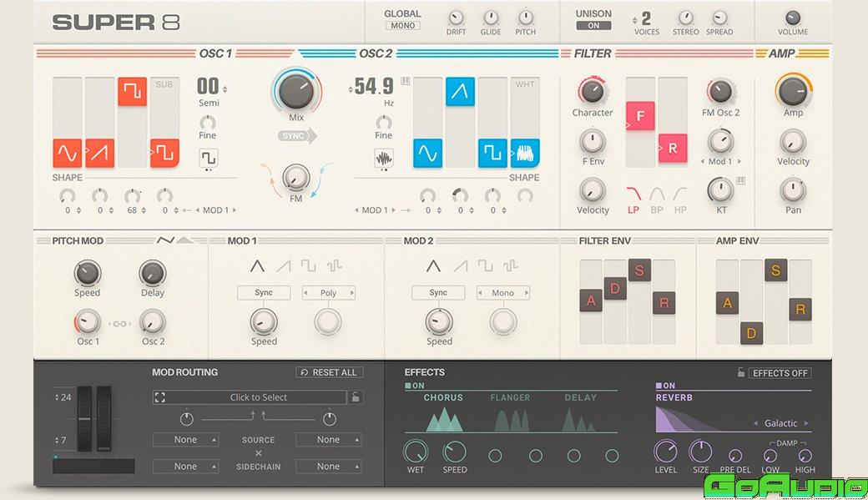Toggle the Unison ON switch
This screenshot has width=868, height=500.
[593, 26]
